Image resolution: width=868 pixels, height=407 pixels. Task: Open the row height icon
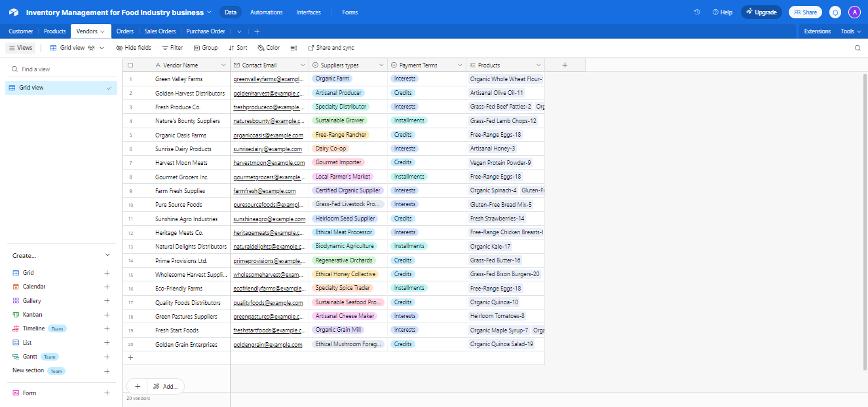[x=293, y=48]
